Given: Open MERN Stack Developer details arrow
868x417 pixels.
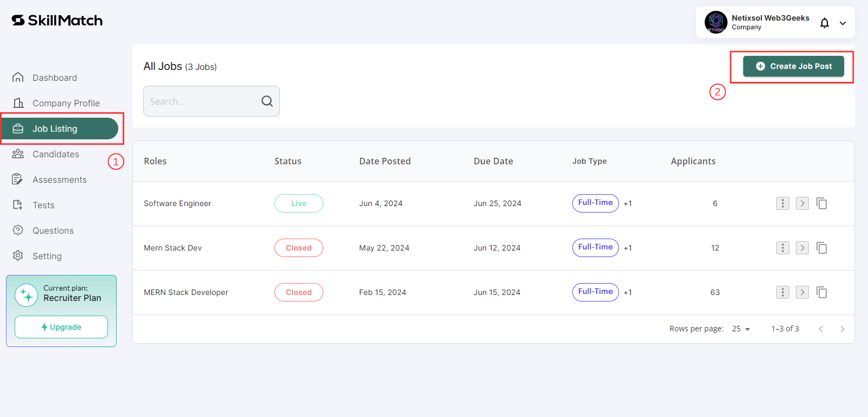Looking at the screenshot, I should click(x=802, y=292).
